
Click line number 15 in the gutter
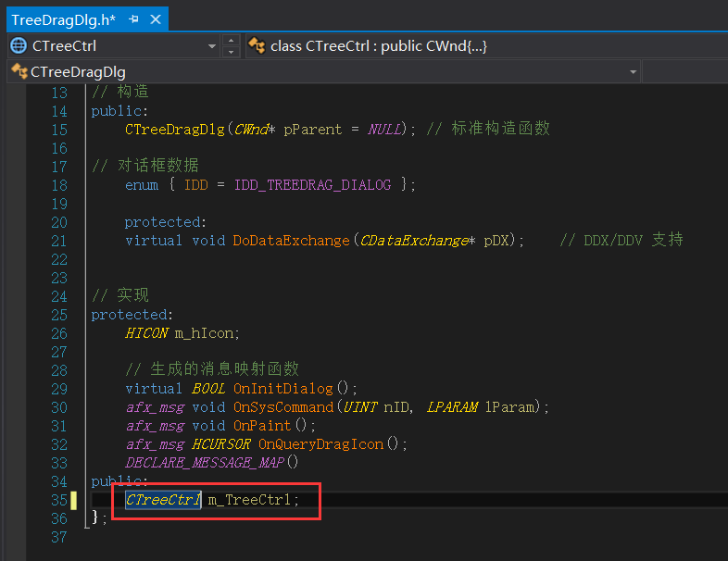(x=59, y=130)
